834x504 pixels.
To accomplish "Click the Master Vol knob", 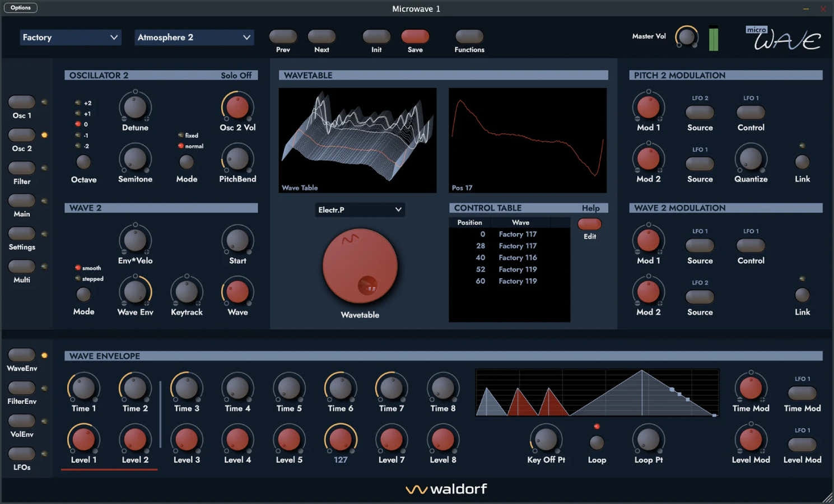I will [x=686, y=37].
